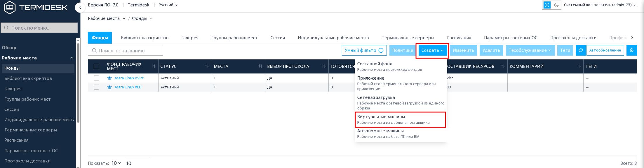644x168 pixels.
Task: Toggle the Автообновление button
Action: point(605,50)
